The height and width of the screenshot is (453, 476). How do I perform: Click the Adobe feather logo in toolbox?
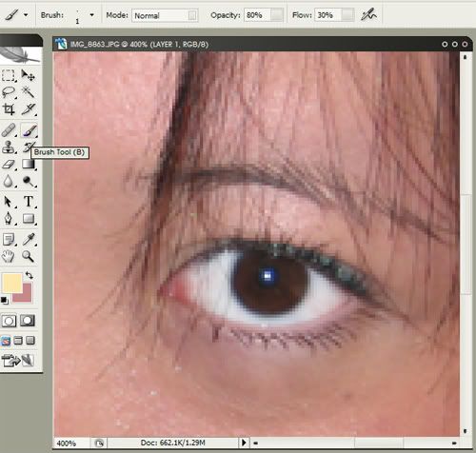tap(20, 55)
